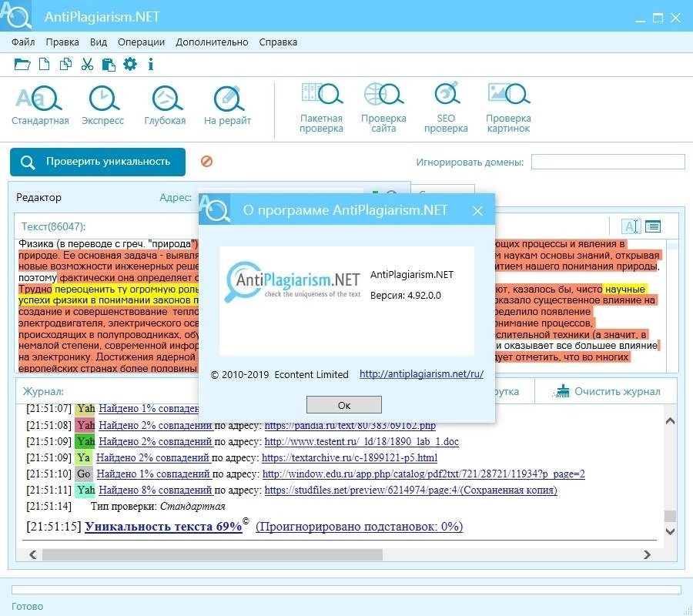Image resolution: width=693 pixels, height=616 pixels.
Task: Click the bottom progress bar
Action: coord(346,590)
